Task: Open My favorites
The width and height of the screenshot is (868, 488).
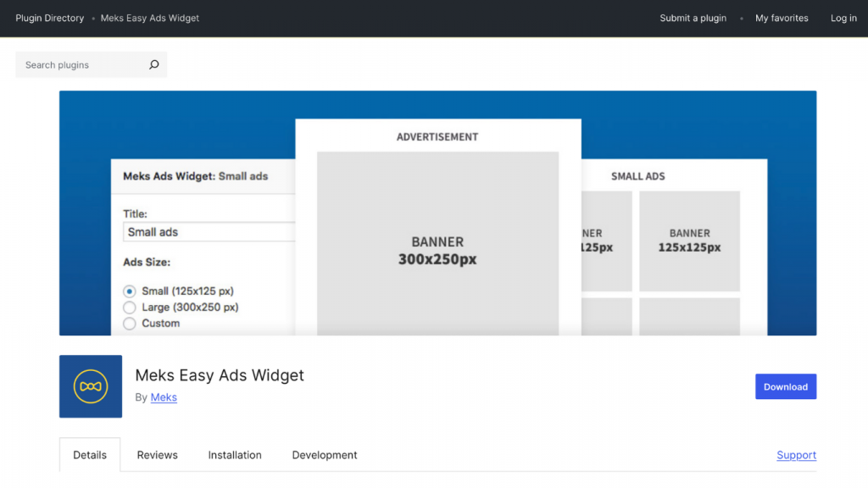Action: (x=781, y=18)
